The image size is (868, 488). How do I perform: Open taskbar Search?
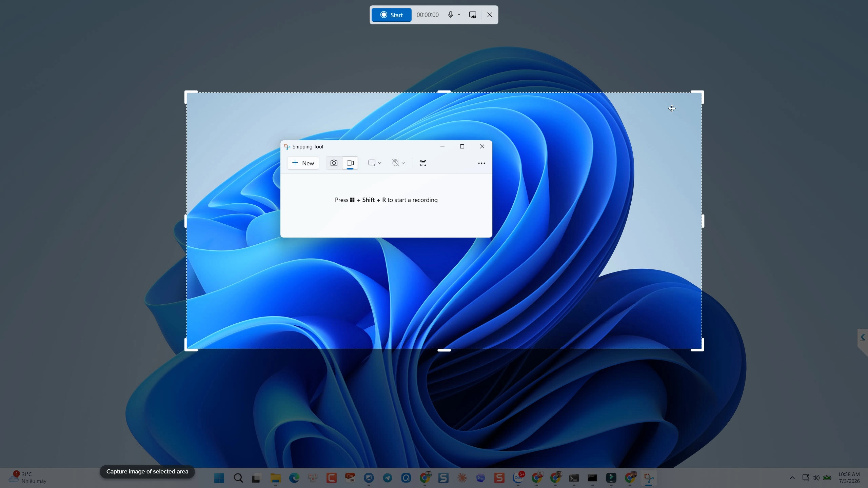[x=238, y=478]
